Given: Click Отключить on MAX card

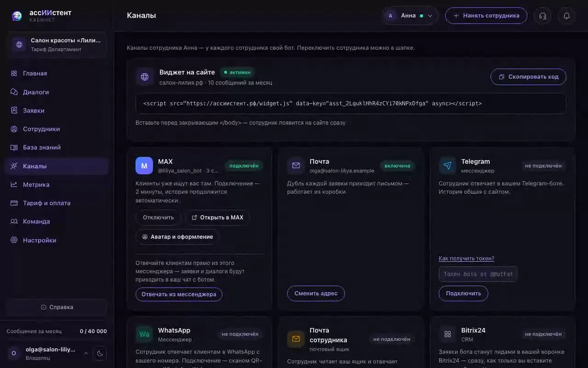Looking at the screenshot, I should click(158, 218).
